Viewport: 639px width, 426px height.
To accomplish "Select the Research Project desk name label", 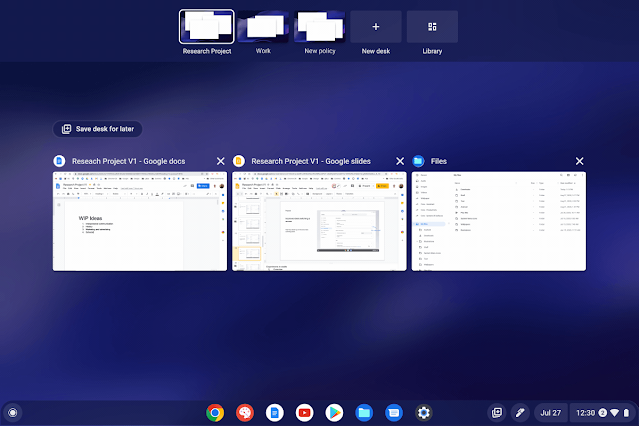I will 207,51.
